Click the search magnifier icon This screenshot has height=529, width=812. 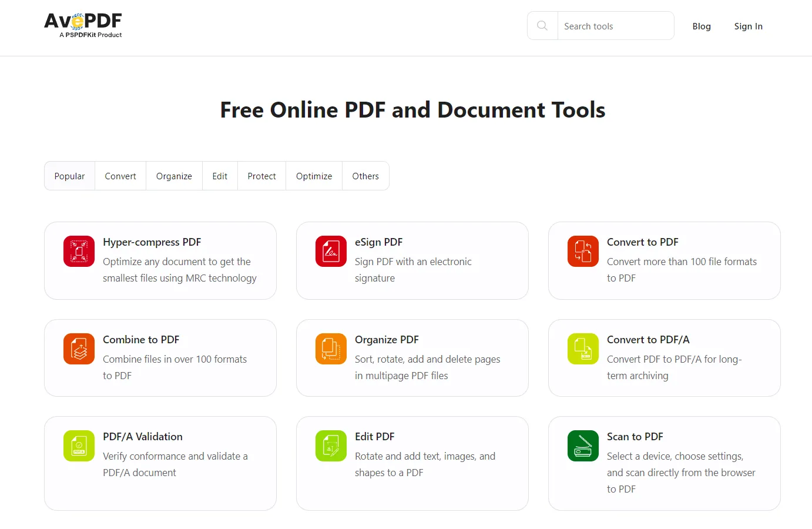tap(541, 25)
